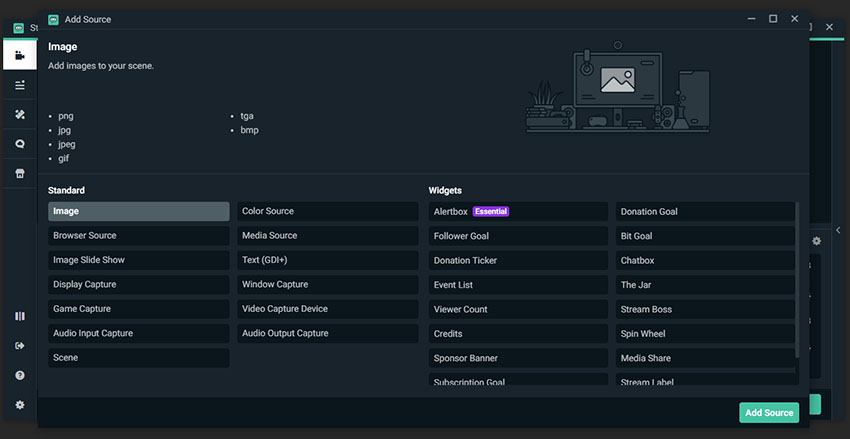Open the help question mark icon

click(20, 375)
